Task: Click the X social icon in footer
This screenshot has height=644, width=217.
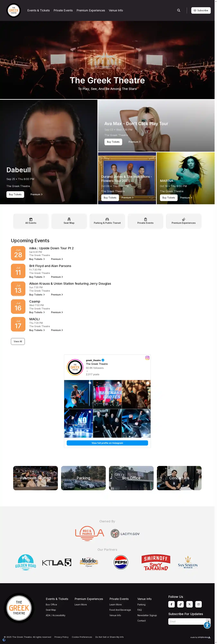Action: coord(190,604)
